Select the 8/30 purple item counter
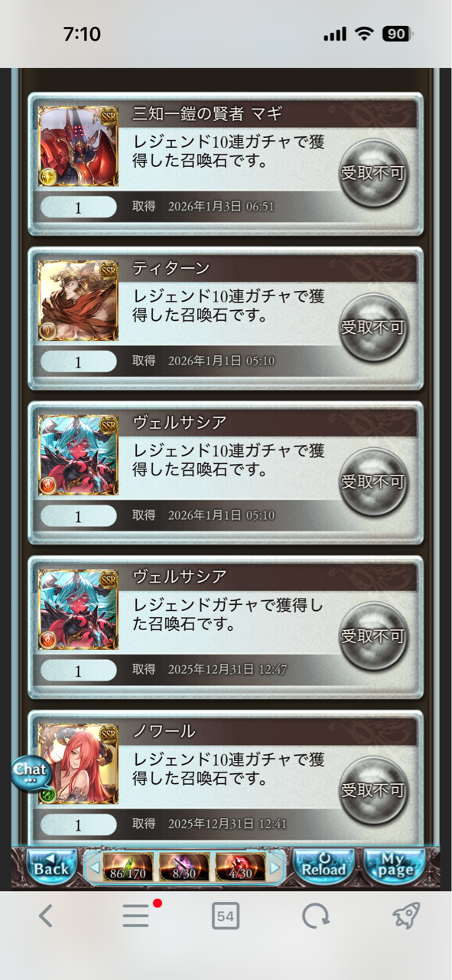This screenshot has width=452, height=980. [184, 868]
